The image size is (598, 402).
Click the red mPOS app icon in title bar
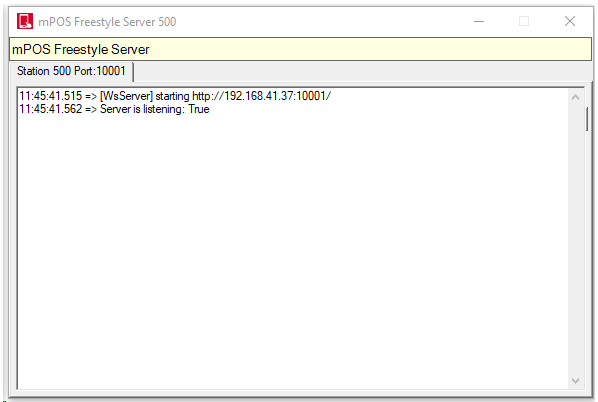(25, 21)
